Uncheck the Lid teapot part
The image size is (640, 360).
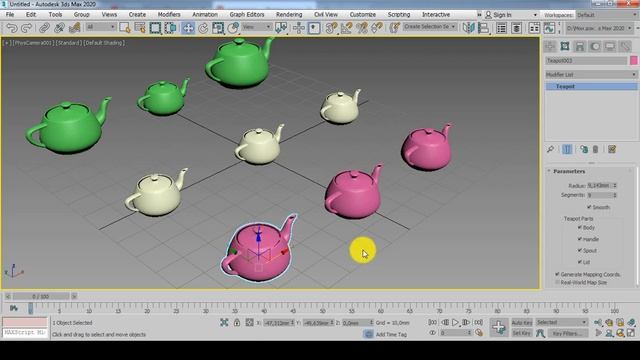[580, 262]
